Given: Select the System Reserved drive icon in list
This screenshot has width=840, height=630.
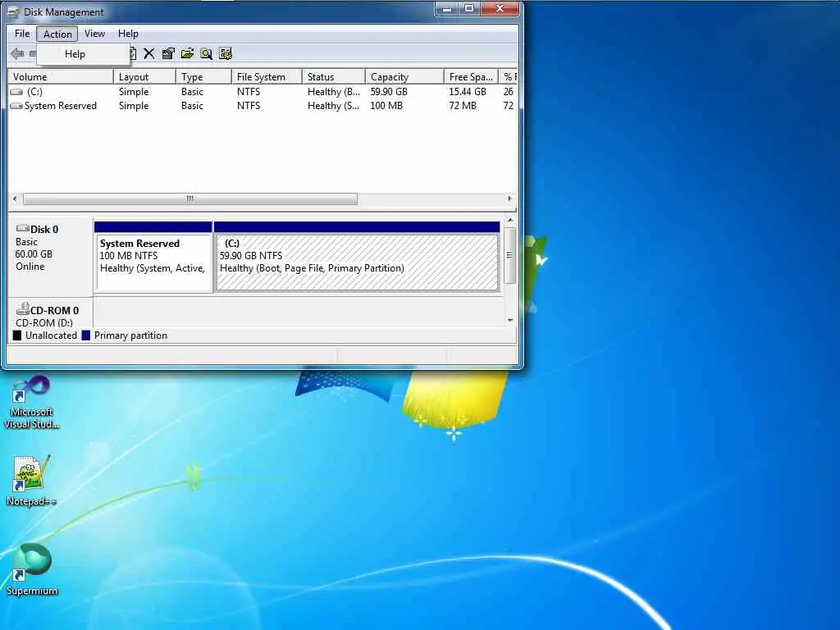Looking at the screenshot, I should click(x=16, y=106).
